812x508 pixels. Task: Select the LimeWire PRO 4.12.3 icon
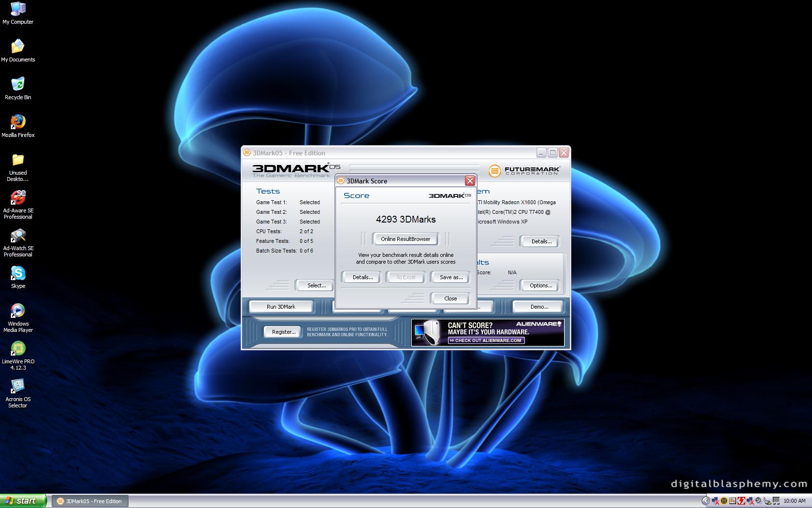tap(18, 356)
